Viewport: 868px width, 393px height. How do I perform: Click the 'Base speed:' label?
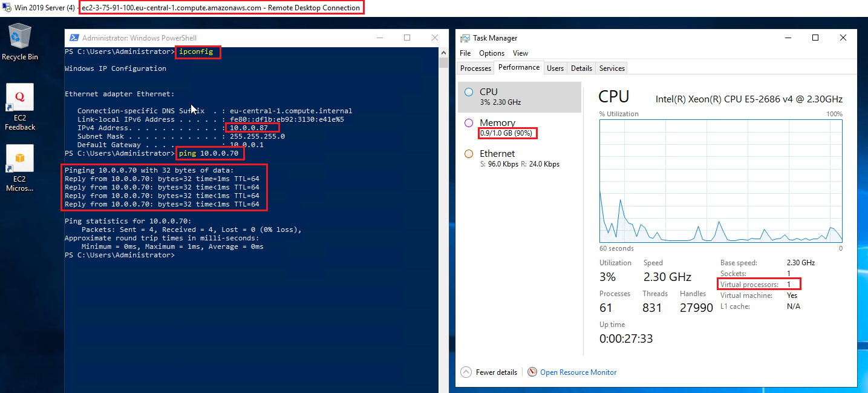click(739, 263)
